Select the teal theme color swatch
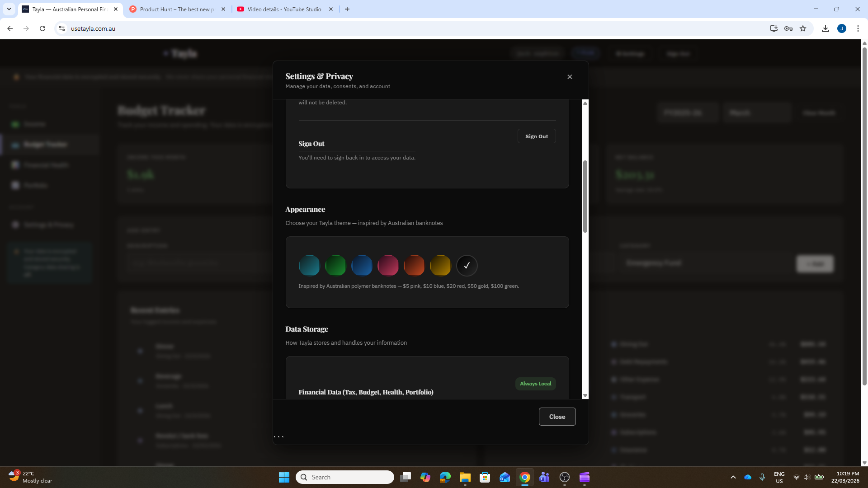The height and width of the screenshot is (488, 868). coord(309,265)
